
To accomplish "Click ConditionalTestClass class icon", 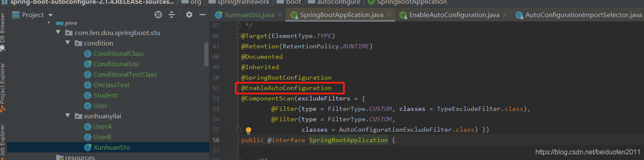I will [88, 75].
